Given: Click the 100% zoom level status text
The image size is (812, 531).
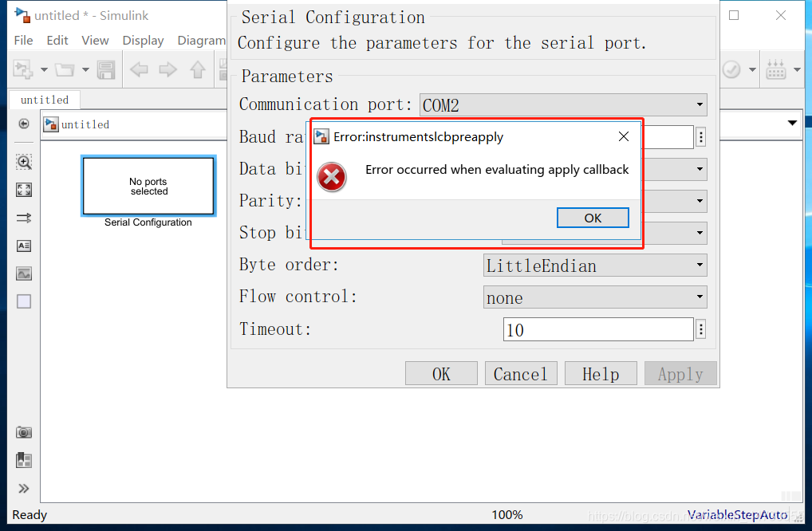Looking at the screenshot, I should 507,514.
